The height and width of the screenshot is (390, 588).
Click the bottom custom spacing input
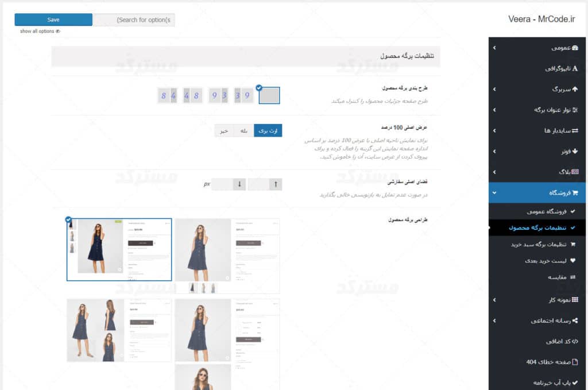pyautogui.click(x=223, y=184)
